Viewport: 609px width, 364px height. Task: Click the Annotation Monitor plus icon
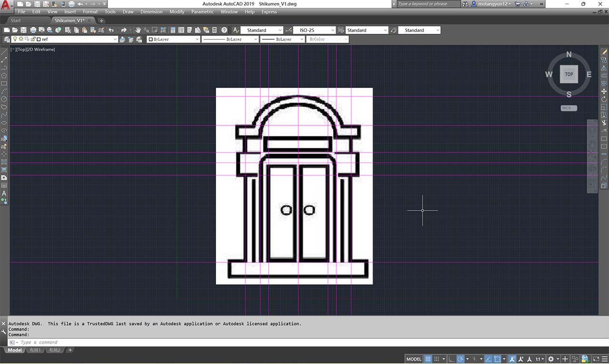click(565, 359)
